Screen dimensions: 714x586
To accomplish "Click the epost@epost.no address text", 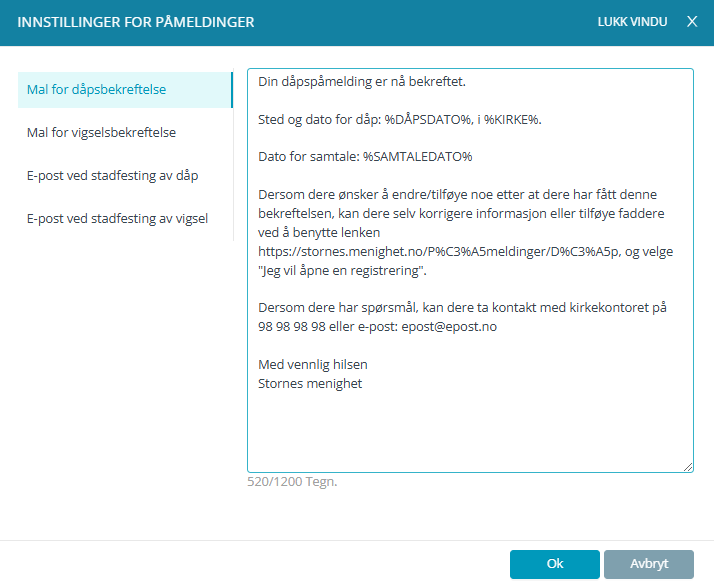I will [x=449, y=326].
